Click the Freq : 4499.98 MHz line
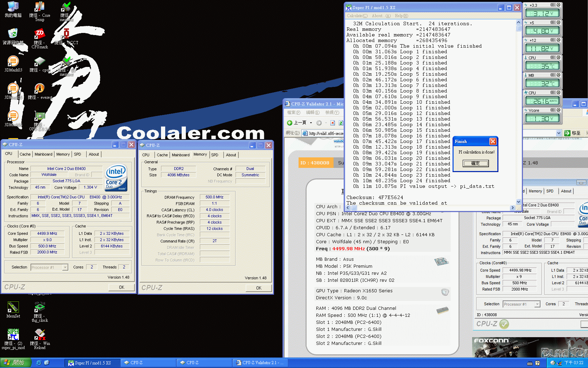 [x=353, y=248]
